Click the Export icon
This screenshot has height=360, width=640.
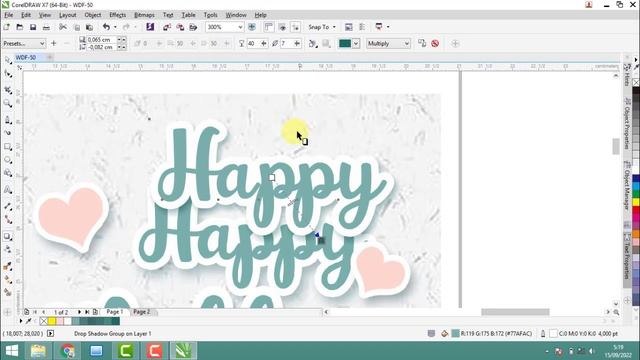[x=180, y=27]
